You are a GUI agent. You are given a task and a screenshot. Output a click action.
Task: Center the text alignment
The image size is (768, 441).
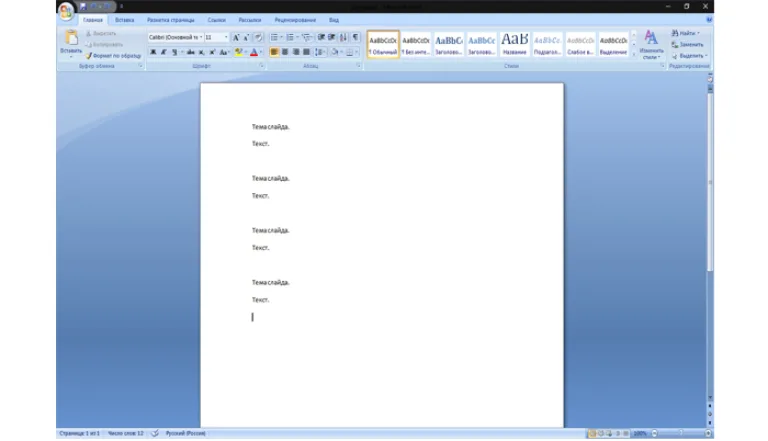click(285, 52)
